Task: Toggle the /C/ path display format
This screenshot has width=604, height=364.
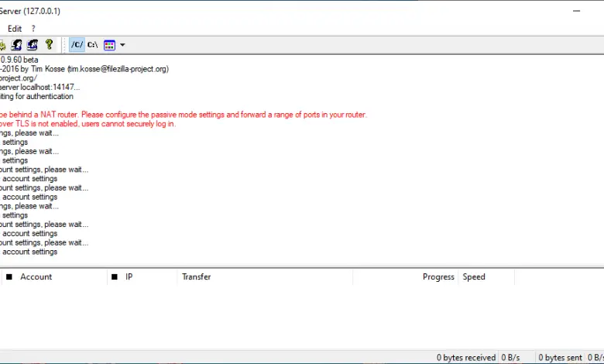Action: point(77,45)
